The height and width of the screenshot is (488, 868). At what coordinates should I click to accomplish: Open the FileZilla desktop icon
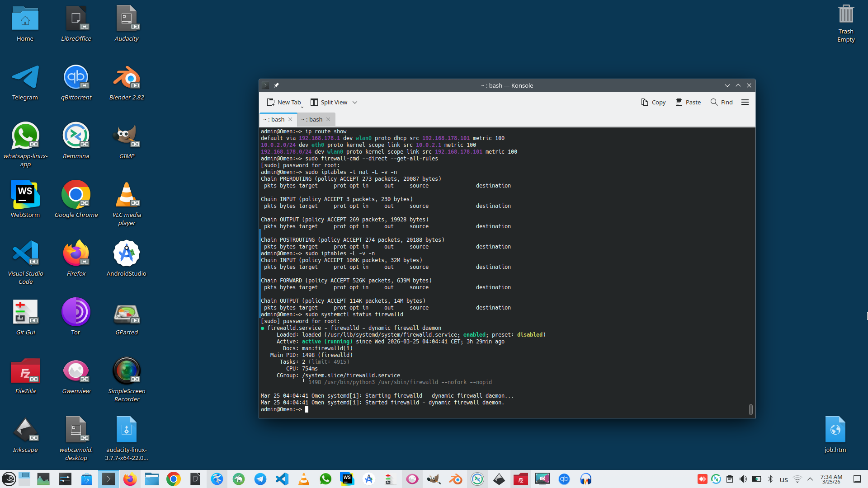pyautogui.click(x=25, y=371)
